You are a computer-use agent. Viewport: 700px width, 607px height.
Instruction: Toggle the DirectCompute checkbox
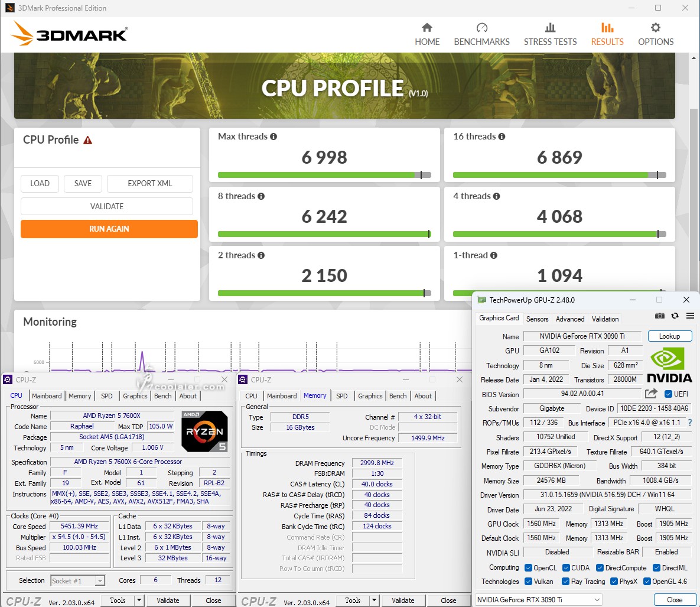tap(600, 567)
